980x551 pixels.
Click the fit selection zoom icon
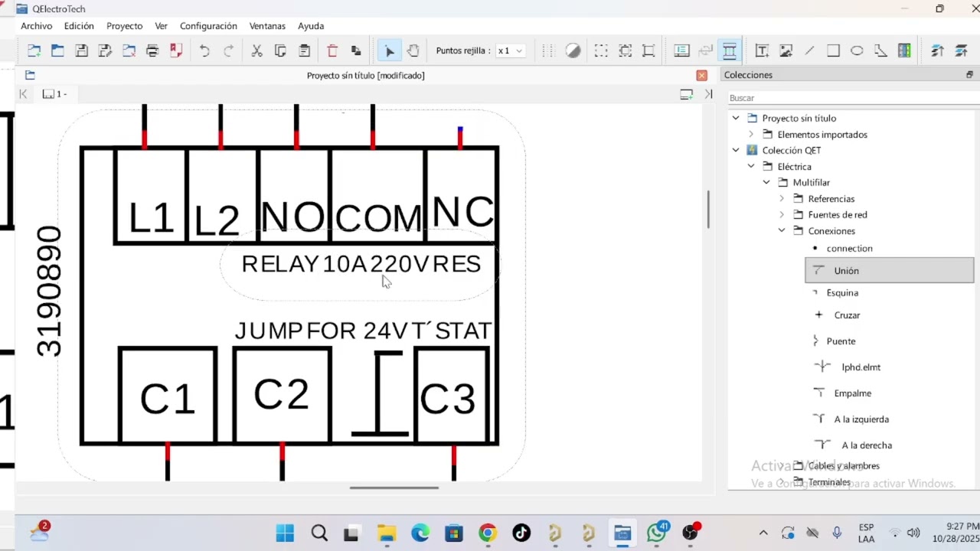(x=625, y=51)
